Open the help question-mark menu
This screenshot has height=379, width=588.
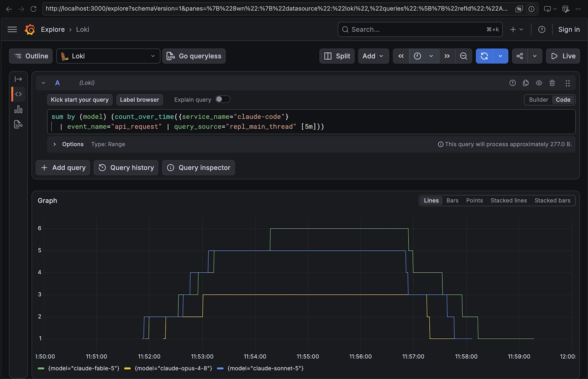pyautogui.click(x=542, y=29)
